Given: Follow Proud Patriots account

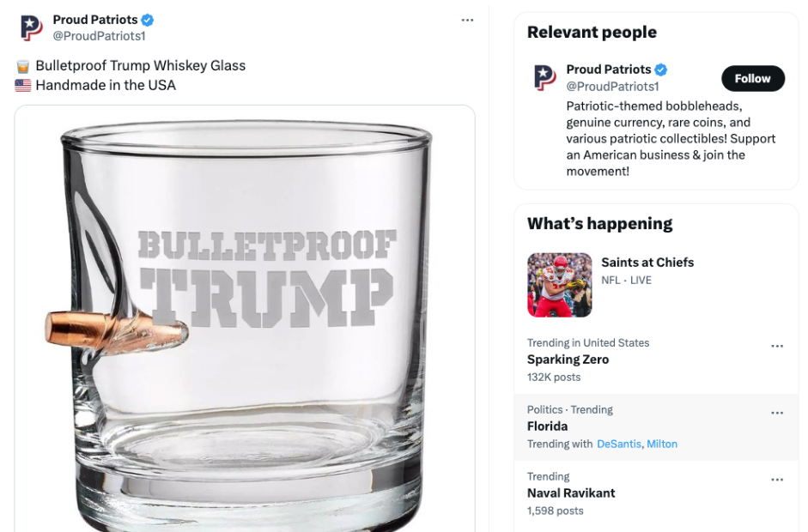Looking at the screenshot, I should pyautogui.click(x=752, y=78).
